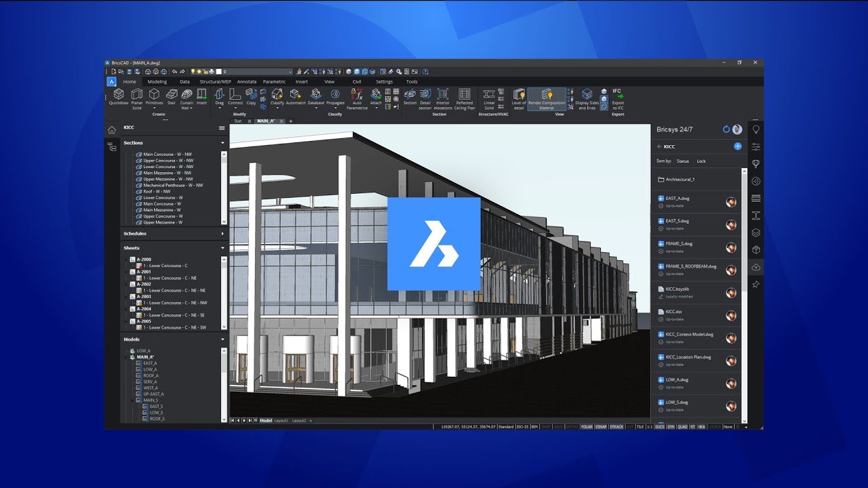Go back from KICC folder
868x488 pixels.
(x=659, y=146)
